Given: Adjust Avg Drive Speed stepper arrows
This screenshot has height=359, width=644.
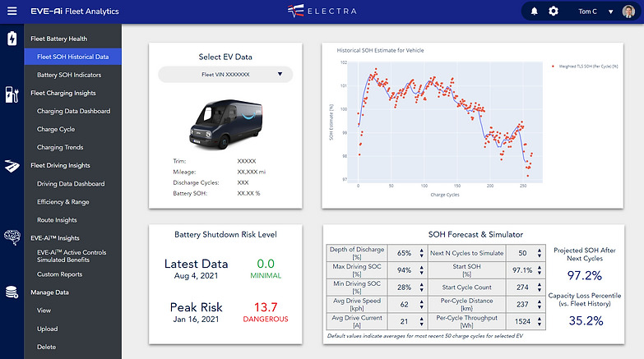Looking at the screenshot, I should [421, 305].
